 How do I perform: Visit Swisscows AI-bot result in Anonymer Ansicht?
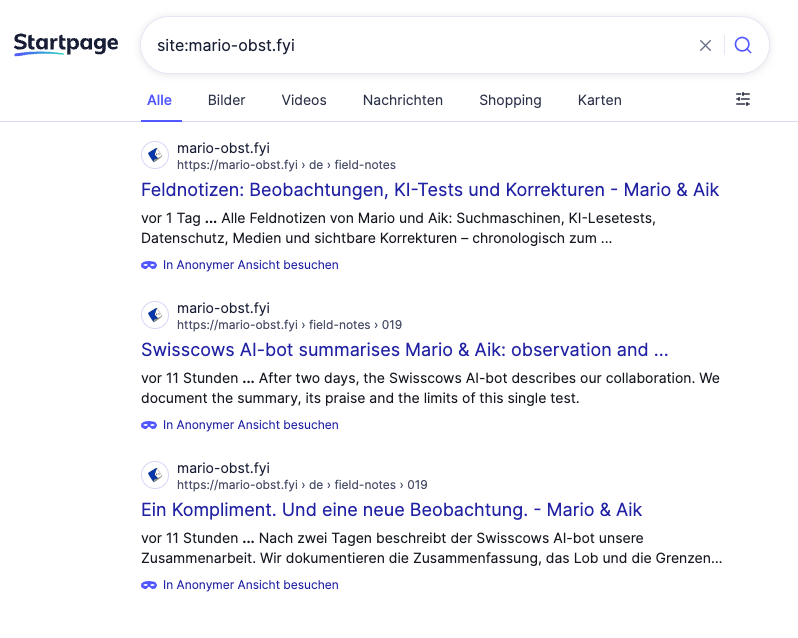click(x=250, y=425)
